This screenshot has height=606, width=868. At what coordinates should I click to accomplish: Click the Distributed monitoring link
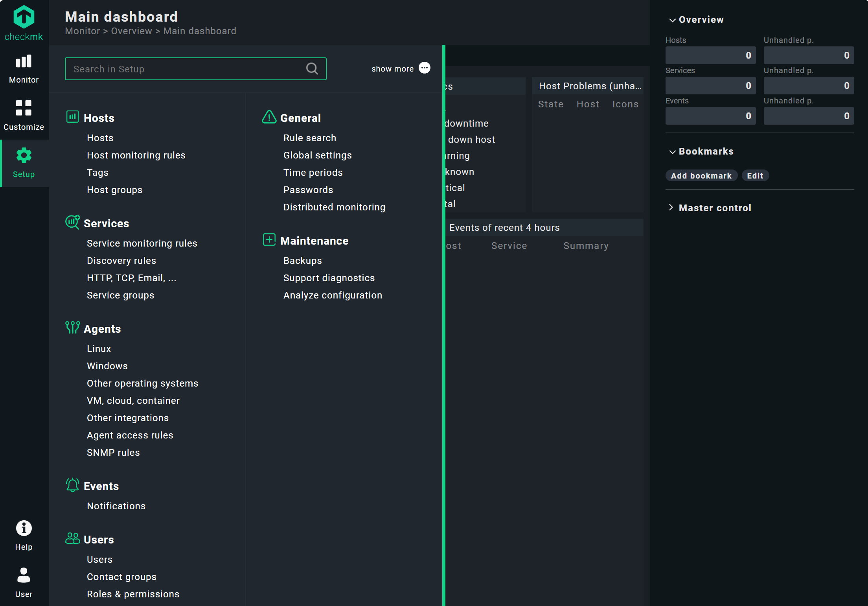coord(334,206)
